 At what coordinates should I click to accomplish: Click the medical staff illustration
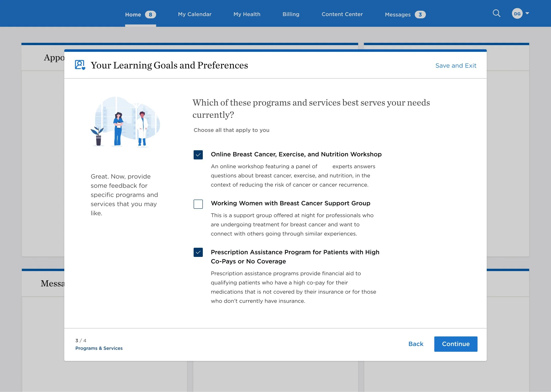pyautogui.click(x=125, y=122)
